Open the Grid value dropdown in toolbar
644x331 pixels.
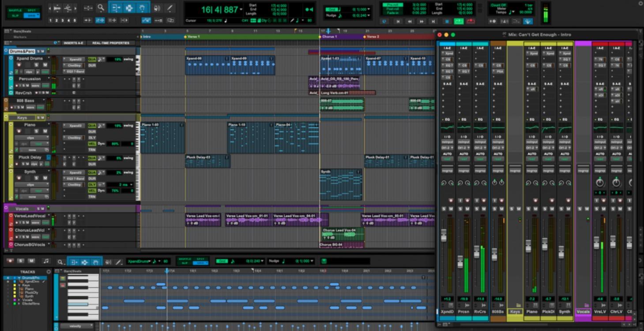pyautogui.click(x=369, y=9)
